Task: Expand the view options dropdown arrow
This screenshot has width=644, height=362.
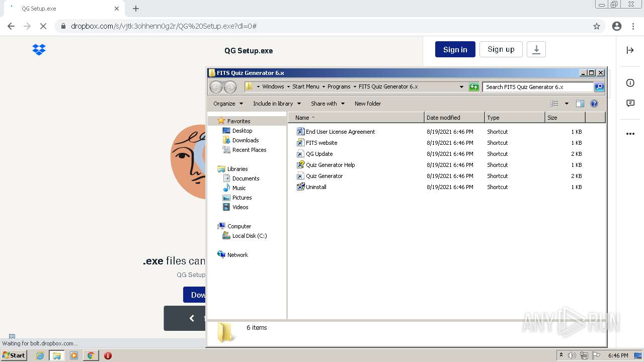Action: click(x=567, y=104)
